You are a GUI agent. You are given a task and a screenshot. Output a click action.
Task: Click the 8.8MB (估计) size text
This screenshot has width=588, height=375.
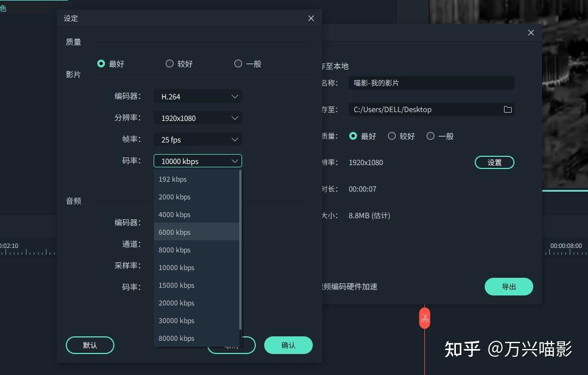369,215
